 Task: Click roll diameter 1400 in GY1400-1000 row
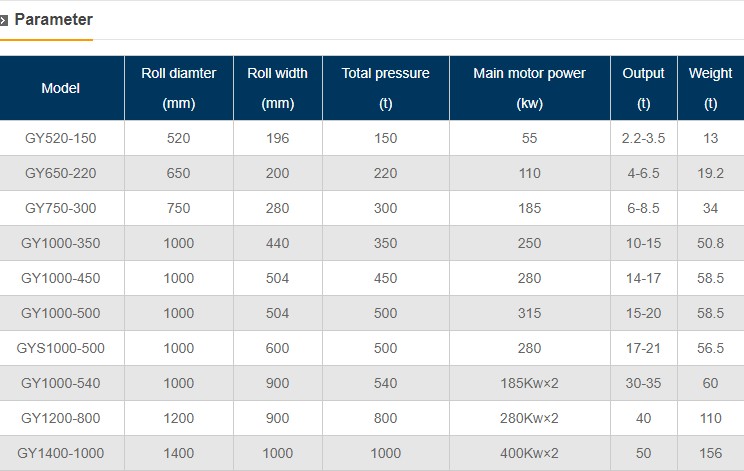pos(179,453)
